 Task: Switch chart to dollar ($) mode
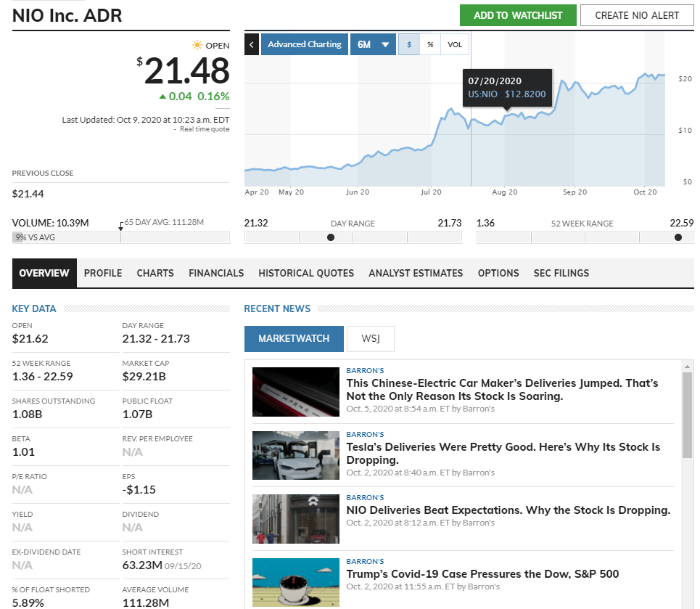(x=409, y=45)
